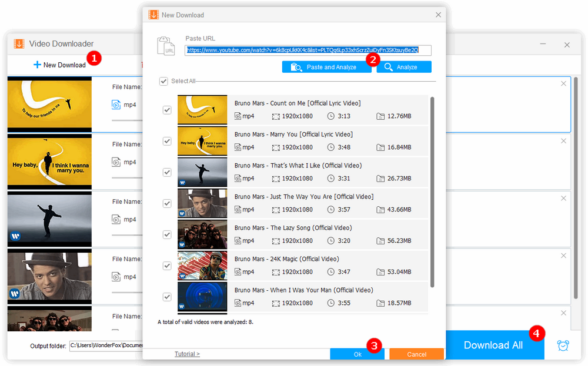The image size is (588, 366).
Task: Click the Count on Me thumbnail in dialog
Action: tap(202, 110)
